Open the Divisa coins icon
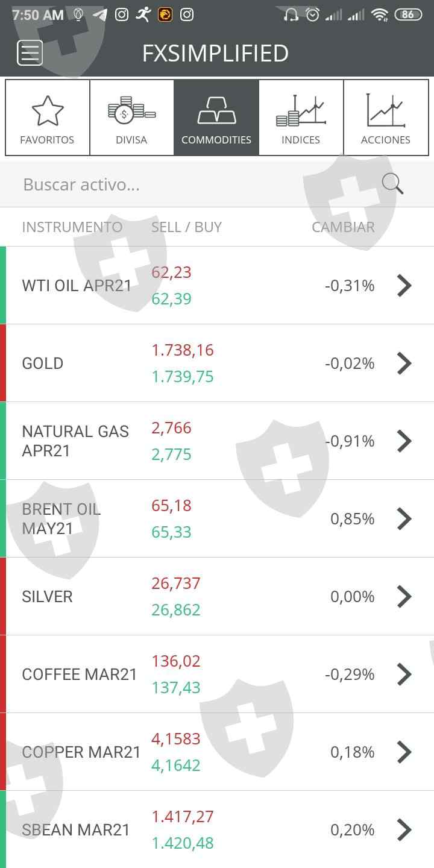The height and width of the screenshot is (868, 434). click(131, 111)
